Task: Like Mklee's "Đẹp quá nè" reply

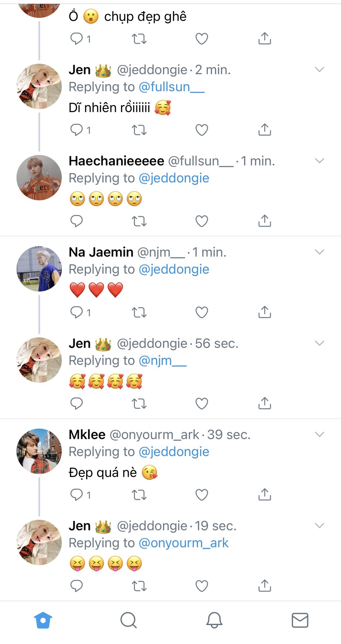Action: [202, 495]
